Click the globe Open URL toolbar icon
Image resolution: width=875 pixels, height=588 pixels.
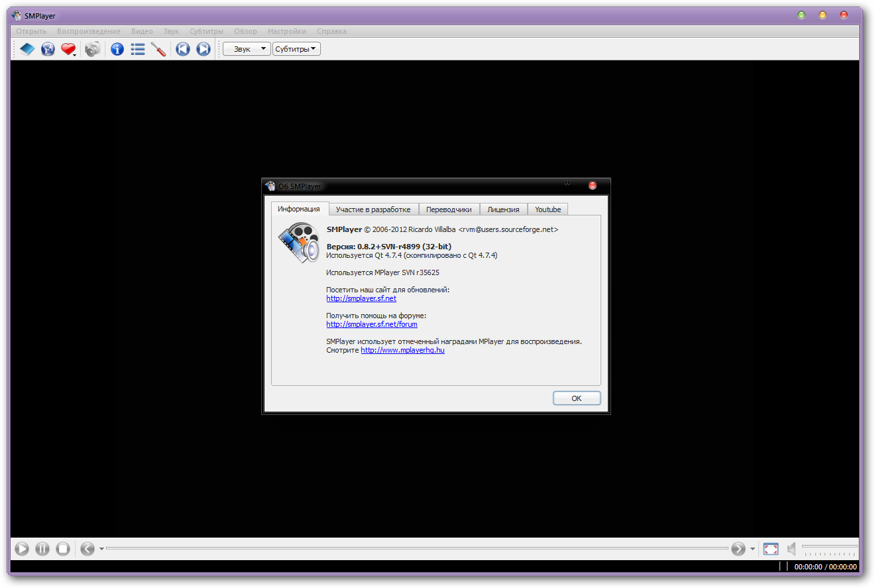click(x=48, y=49)
